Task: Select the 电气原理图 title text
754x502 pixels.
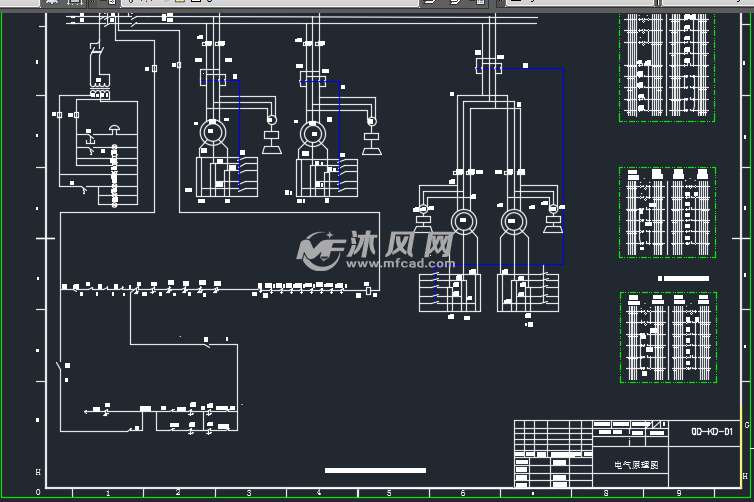Action: (636, 465)
